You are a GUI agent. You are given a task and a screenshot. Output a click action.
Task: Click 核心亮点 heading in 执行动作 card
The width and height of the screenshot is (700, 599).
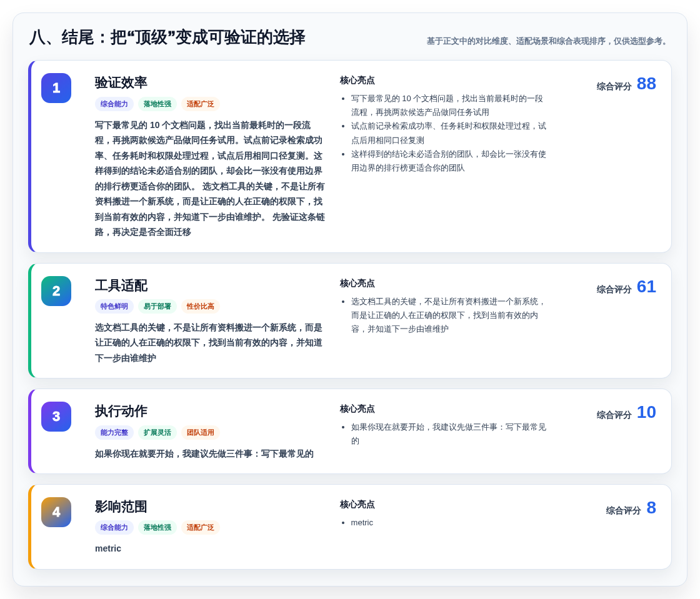pos(357,409)
